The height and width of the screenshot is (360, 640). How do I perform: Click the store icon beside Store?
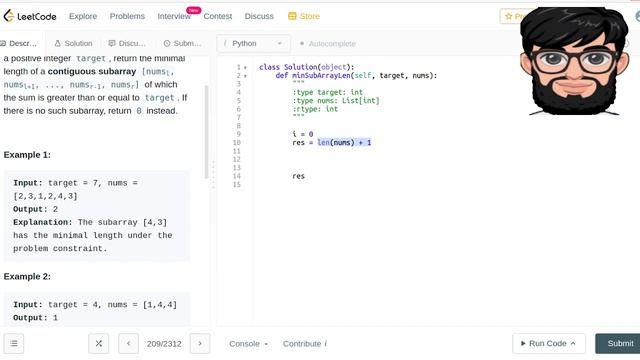(x=292, y=16)
